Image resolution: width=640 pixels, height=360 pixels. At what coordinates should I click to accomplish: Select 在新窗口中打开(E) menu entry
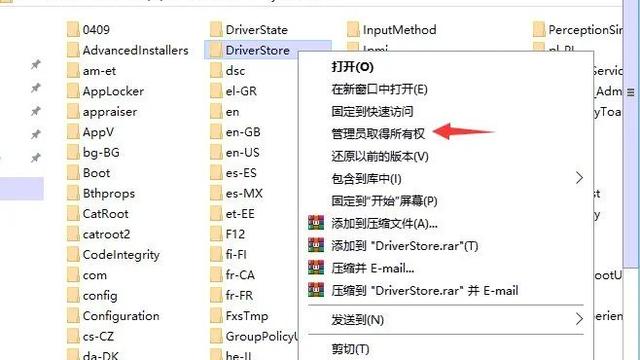(446, 89)
